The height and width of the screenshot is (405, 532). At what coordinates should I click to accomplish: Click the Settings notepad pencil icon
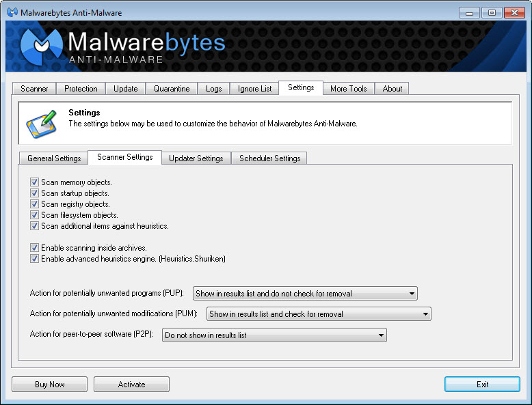[42, 124]
